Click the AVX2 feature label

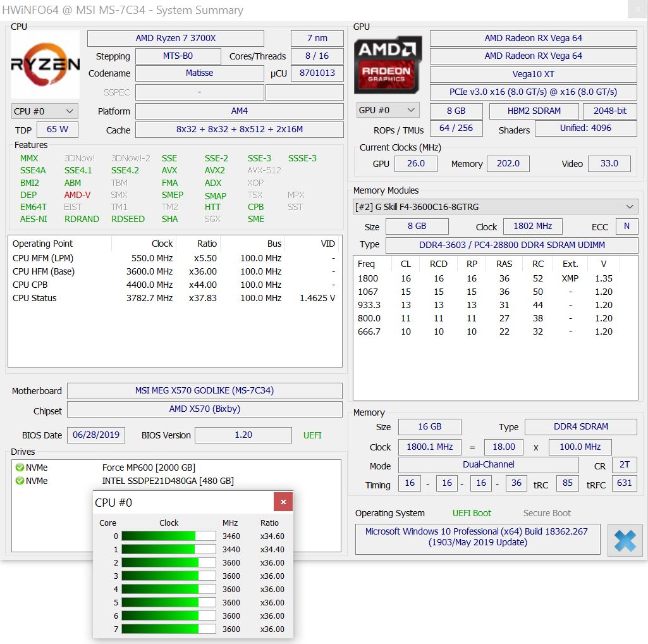tap(214, 170)
